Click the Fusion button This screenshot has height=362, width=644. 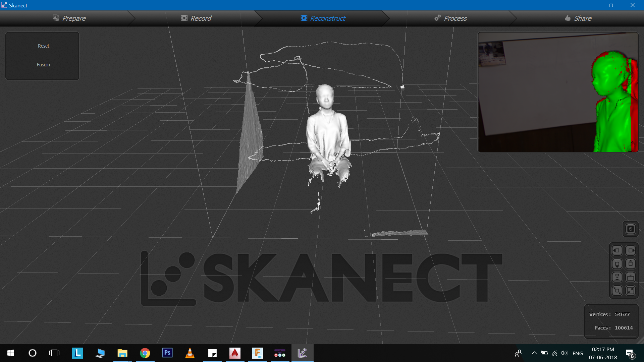(43, 65)
